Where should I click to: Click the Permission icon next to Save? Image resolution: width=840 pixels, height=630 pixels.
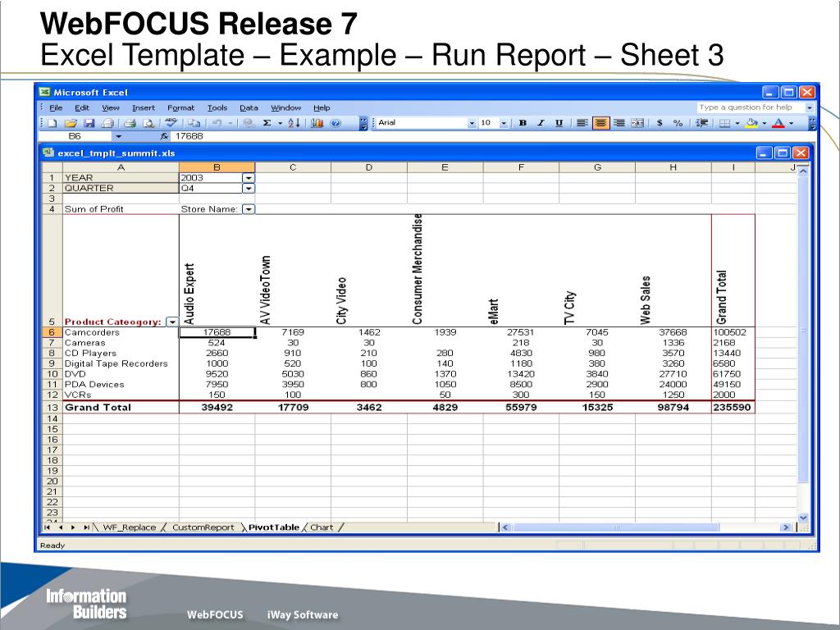pyautogui.click(x=107, y=123)
